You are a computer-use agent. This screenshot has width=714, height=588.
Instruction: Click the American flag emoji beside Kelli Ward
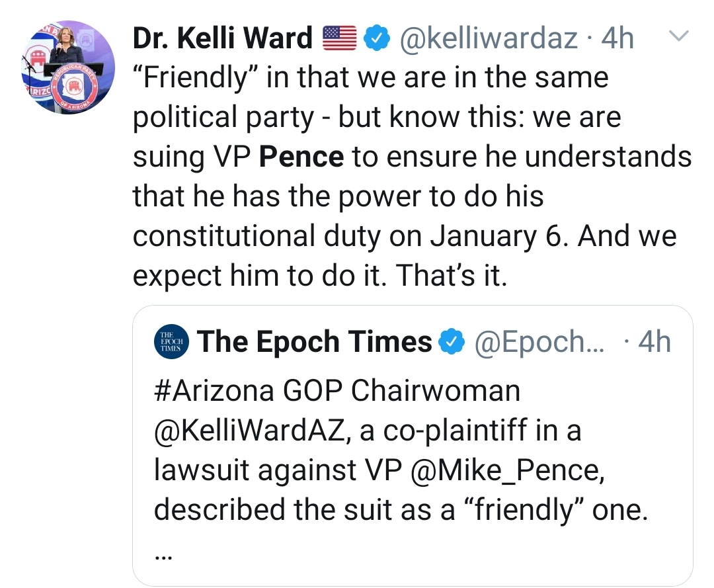[339, 39]
